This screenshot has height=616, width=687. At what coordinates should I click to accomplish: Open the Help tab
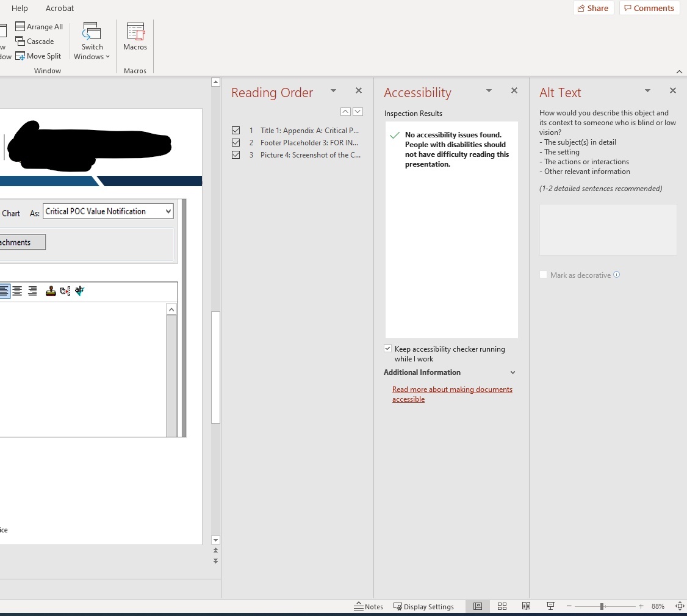[x=20, y=8]
